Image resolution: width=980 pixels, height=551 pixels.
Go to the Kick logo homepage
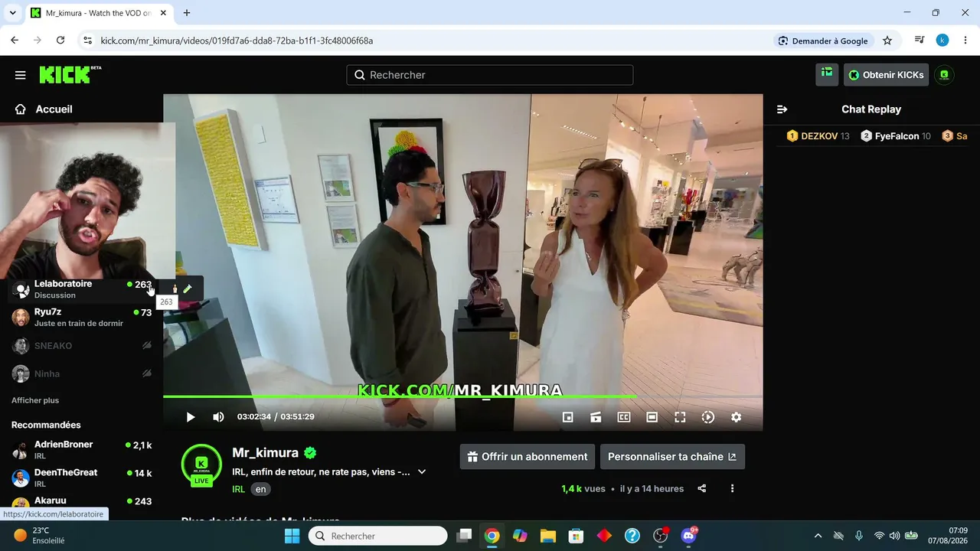pos(70,74)
